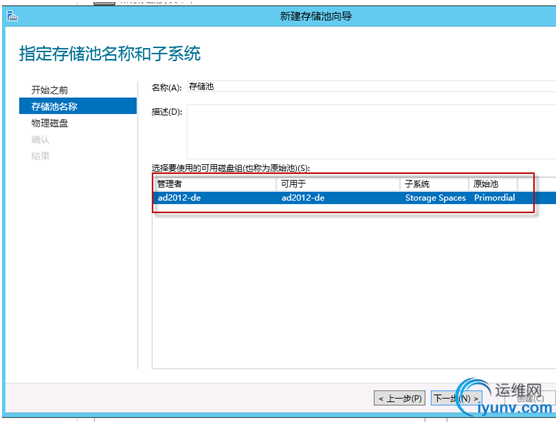
Task: Click the wizard icon in the title bar
Action: click(x=12, y=16)
